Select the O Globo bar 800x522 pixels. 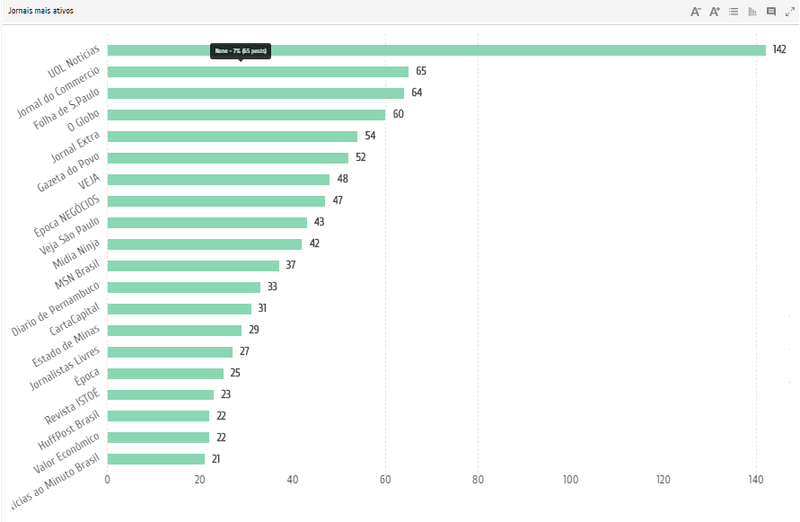(x=246, y=115)
